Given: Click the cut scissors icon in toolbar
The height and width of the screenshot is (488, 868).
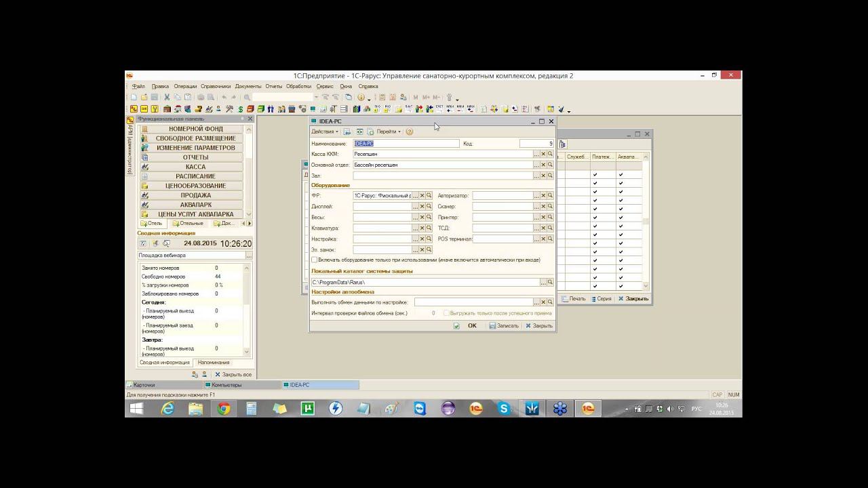Looking at the screenshot, I should [x=167, y=98].
